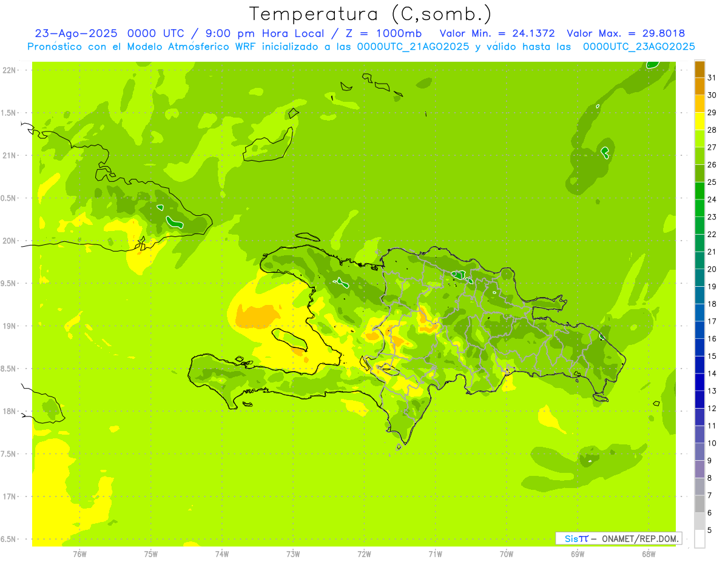The image size is (728, 562).
Task: Click the '73W' longitude label
Action: [293, 554]
